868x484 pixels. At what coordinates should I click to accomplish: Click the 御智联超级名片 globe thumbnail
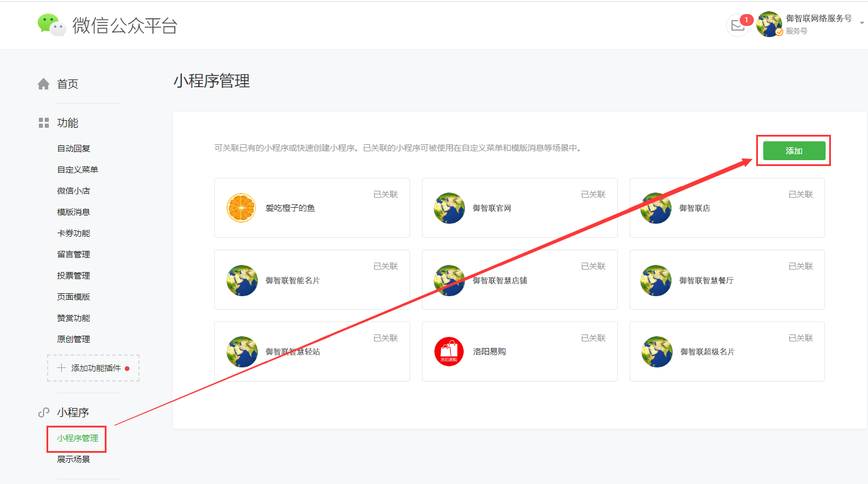(657, 352)
